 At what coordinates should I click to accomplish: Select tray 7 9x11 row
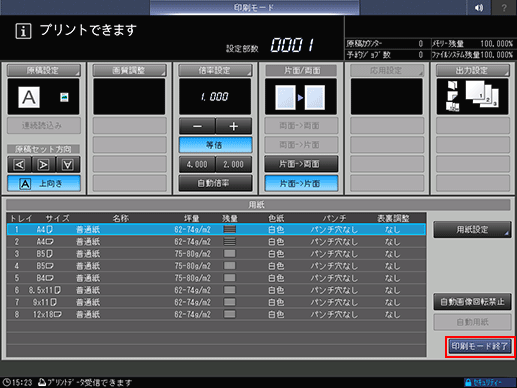point(216,302)
